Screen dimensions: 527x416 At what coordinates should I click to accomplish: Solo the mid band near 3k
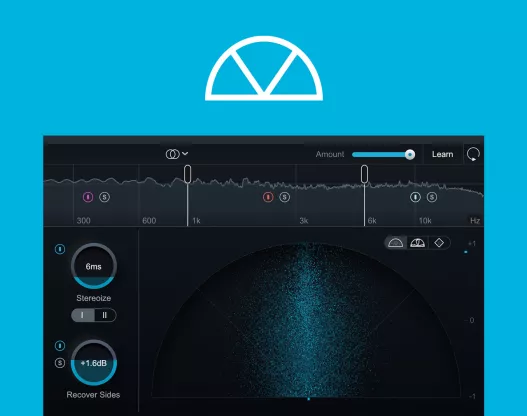pos(284,197)
